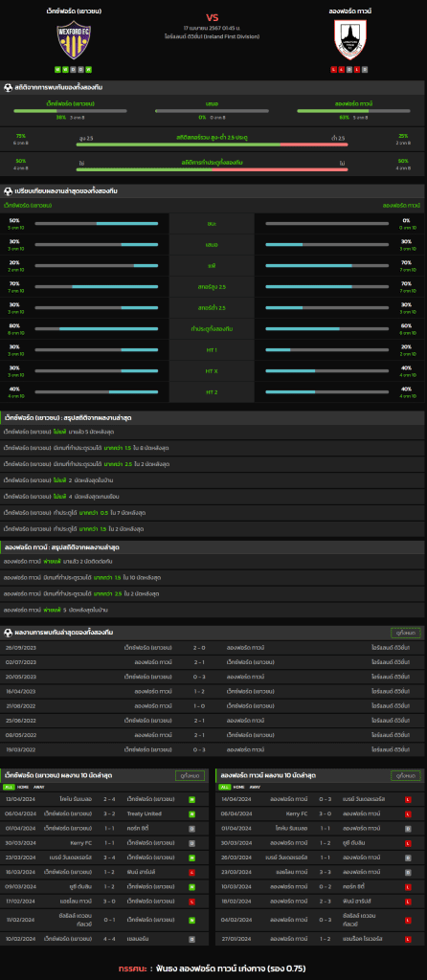
Task: Click the W badge on Wexford's 09/03/2024 match
Action: [191, 887]
